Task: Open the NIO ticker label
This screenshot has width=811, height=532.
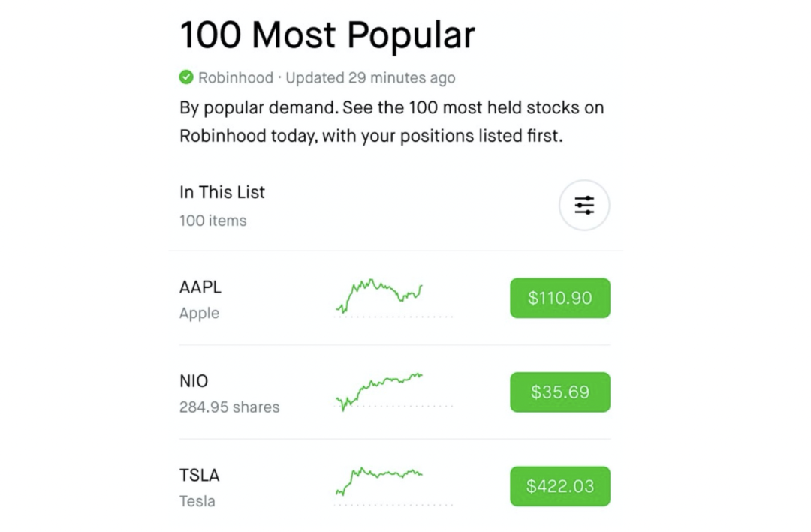Action: point(195,380)
